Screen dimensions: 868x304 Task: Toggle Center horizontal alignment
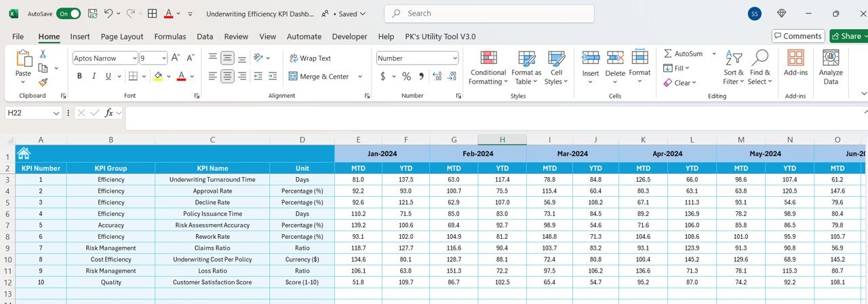pos(228,76)
